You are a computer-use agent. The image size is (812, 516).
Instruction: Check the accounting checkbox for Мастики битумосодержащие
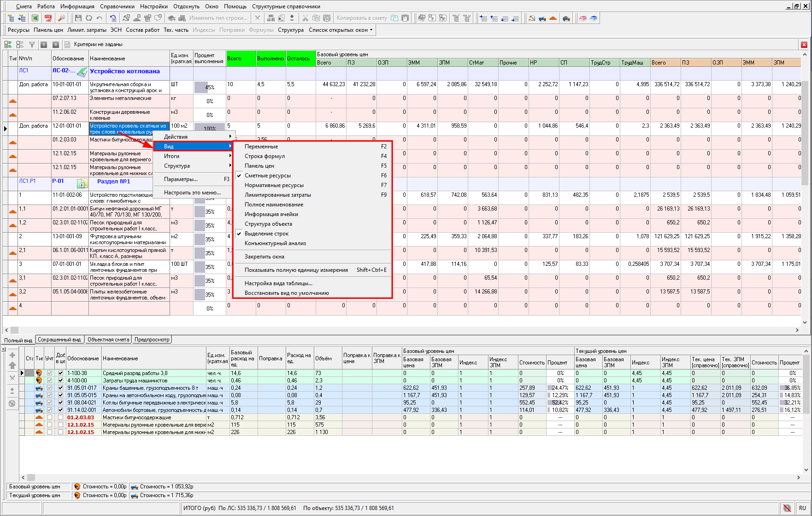49,417
